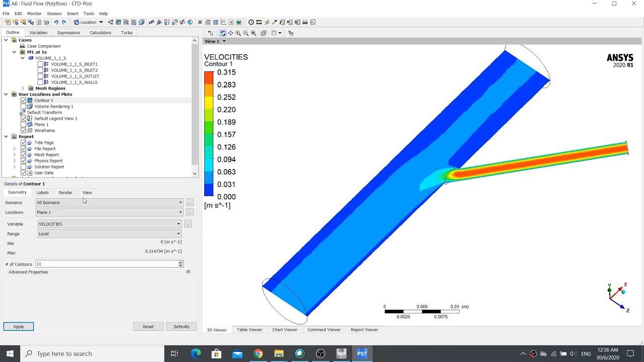Toggle checkbox for VOLUME_1_1_S_WALLS

tap(40, 82)
